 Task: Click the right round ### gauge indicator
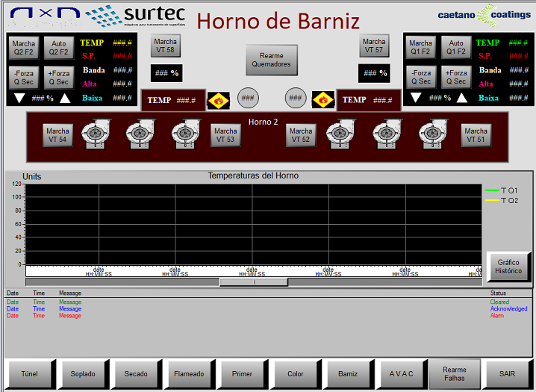click(x=296, y=98)
